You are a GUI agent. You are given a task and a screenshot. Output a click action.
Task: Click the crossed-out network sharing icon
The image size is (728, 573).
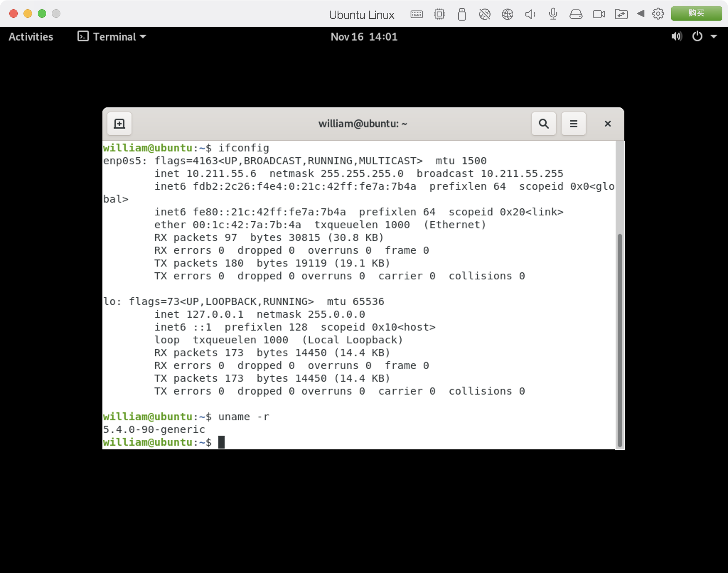pyautogui.click(x=485, y=14)
